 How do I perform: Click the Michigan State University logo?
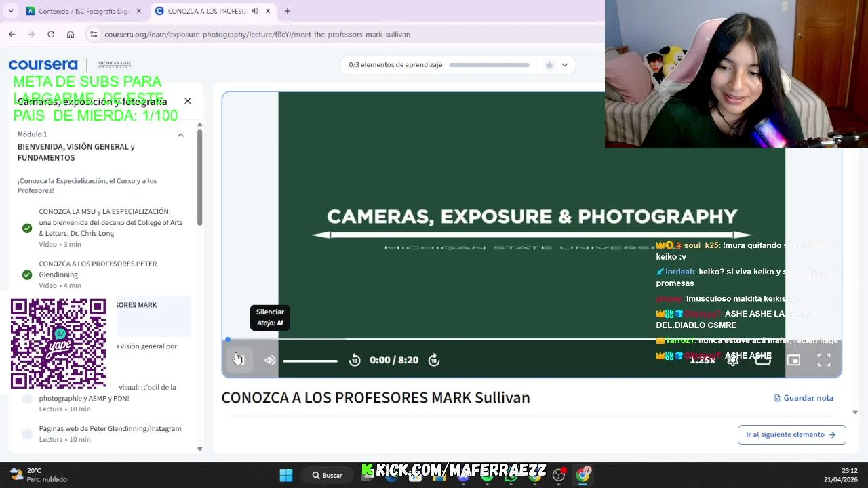115,64
